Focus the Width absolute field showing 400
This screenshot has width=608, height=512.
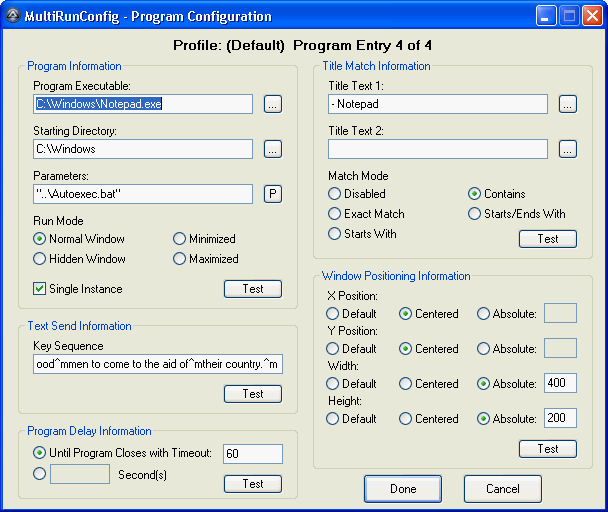(x=560, y=383)
